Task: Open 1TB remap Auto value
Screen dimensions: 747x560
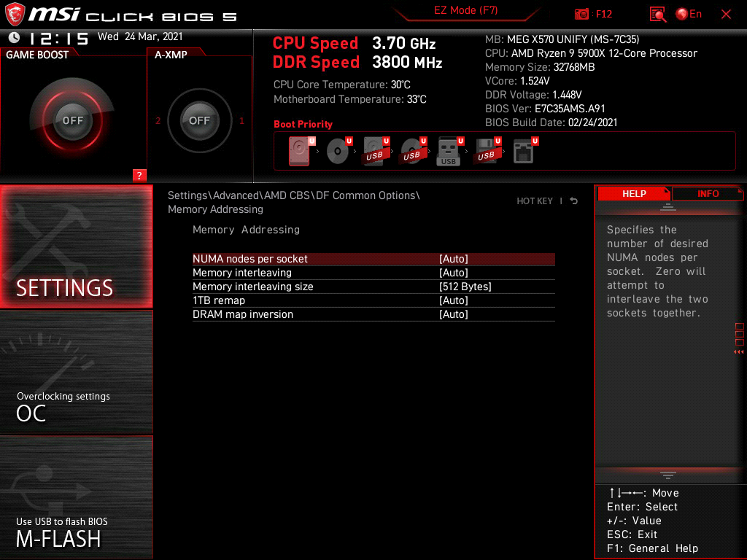Action: [x=454, y=300]
